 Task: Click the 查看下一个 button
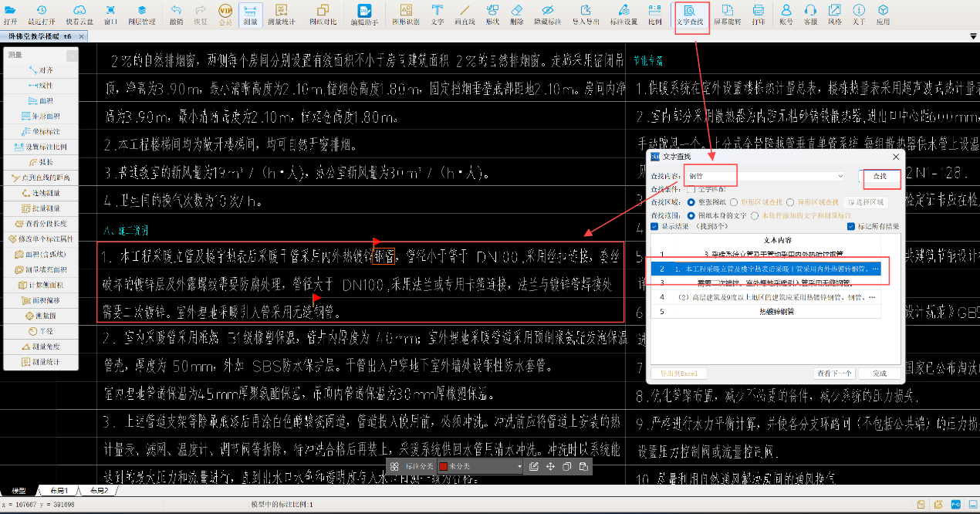point(834,373)
